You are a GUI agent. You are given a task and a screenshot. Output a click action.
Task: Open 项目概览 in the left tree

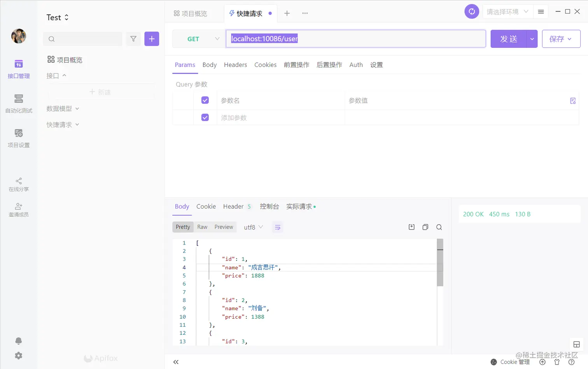click(65, 60)
